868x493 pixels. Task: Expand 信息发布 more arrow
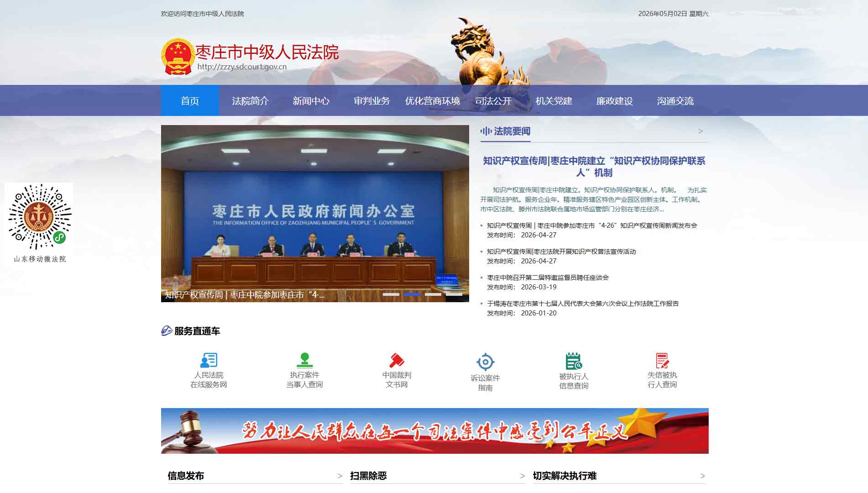[340, 476]
